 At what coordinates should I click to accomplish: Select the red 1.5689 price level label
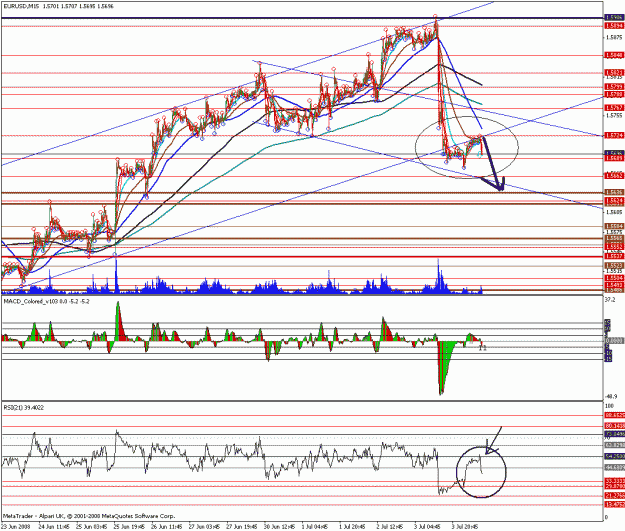614,158
